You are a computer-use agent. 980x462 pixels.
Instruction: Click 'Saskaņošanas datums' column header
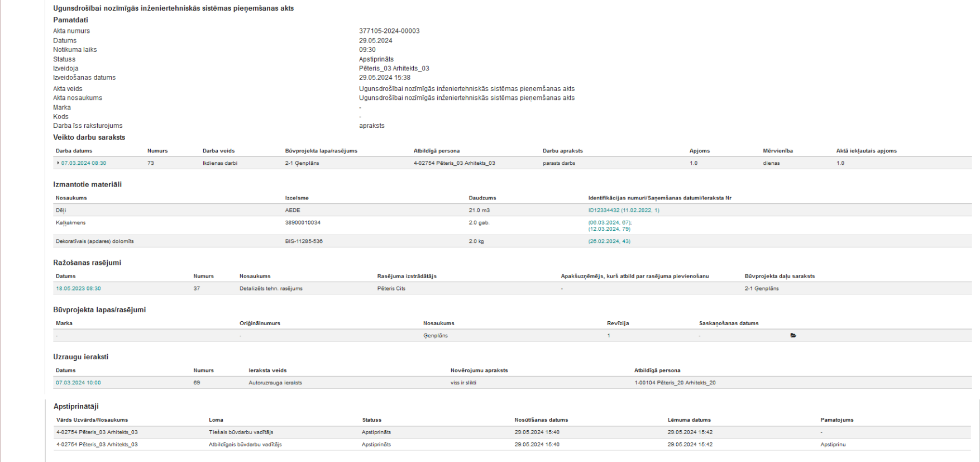[729, 323]
